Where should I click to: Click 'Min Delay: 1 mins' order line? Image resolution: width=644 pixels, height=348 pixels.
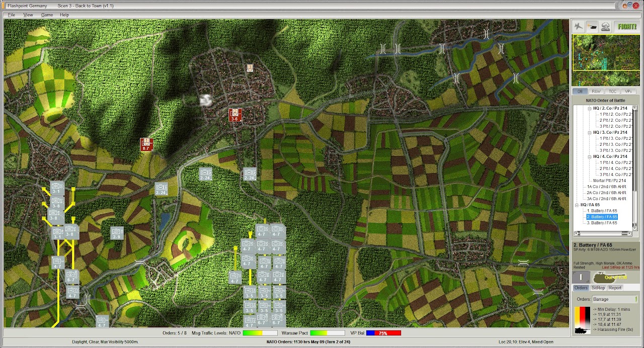pos(612,309)
